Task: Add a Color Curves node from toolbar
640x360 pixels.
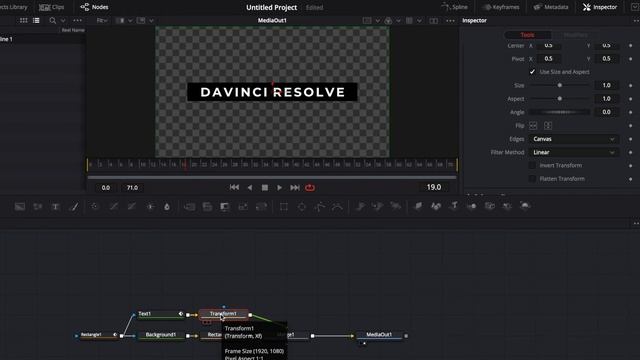Action: coord(113,207)
